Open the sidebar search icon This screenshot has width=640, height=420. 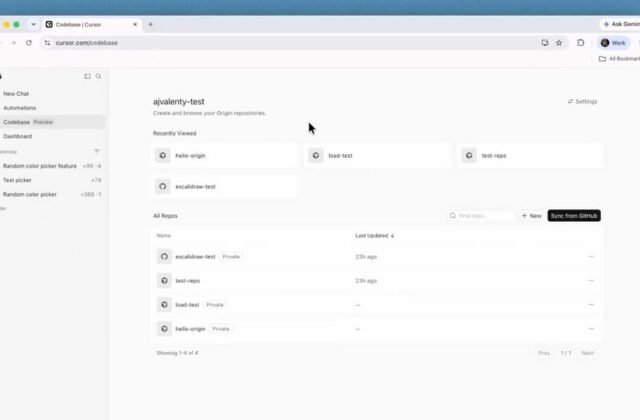(98, 76)
